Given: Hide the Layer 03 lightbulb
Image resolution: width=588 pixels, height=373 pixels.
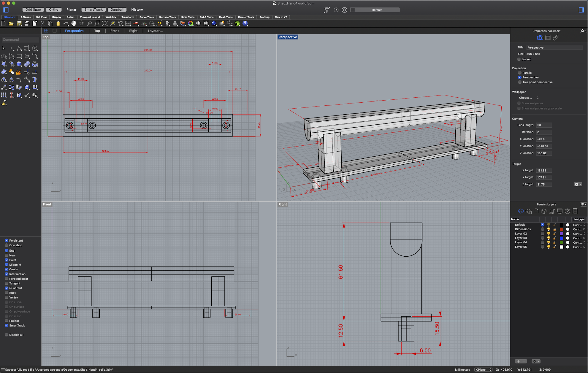Looking at the screenshot, I should 548,238.
